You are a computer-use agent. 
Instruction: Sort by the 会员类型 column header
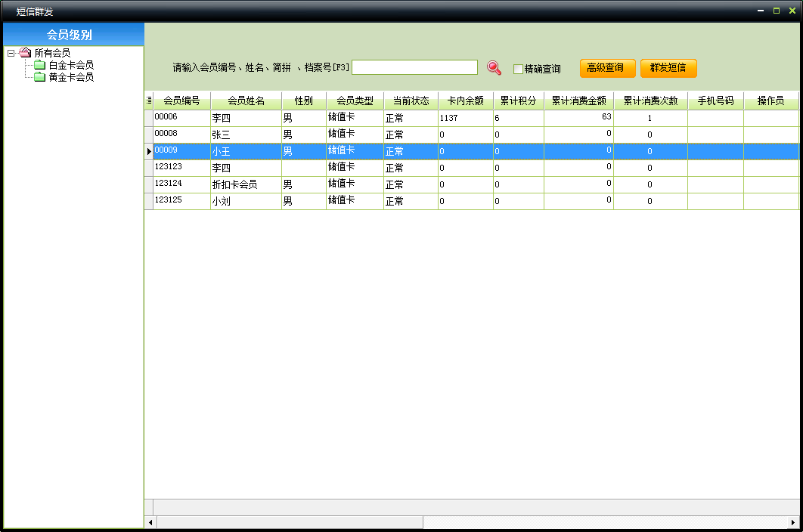click(x=355, y=101)
